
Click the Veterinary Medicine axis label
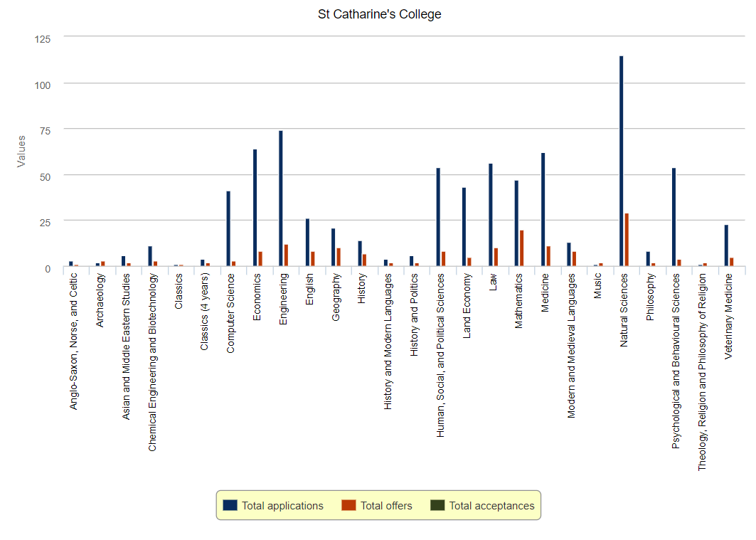click(x=728, y=317)
